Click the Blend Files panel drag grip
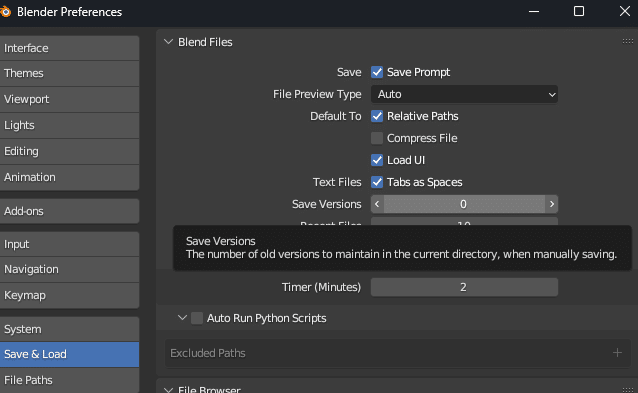Screen dimensions: 638x393 tap(627, 41)
